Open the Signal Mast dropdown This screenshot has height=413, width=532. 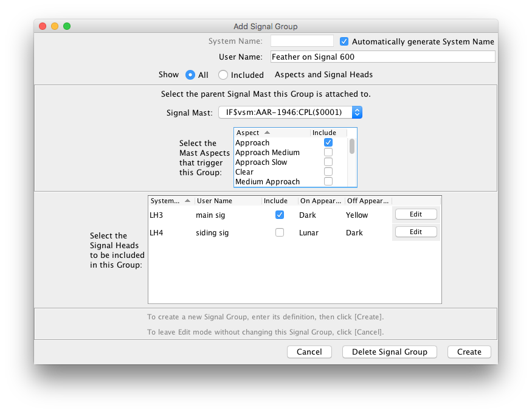click(290, 112)
